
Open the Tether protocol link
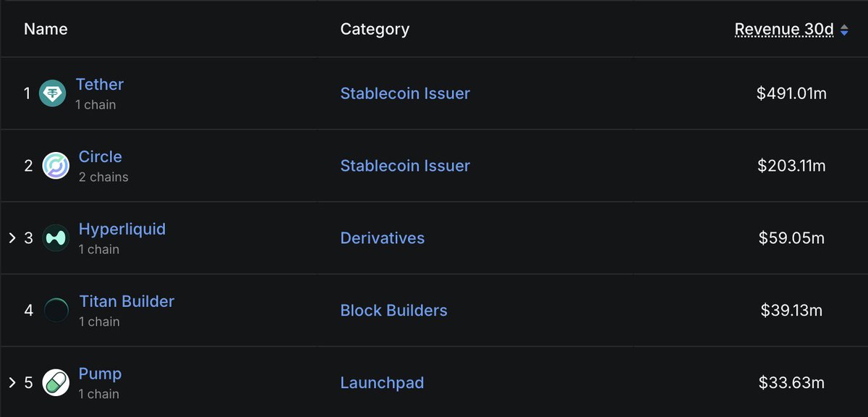[x=100, y=84]
